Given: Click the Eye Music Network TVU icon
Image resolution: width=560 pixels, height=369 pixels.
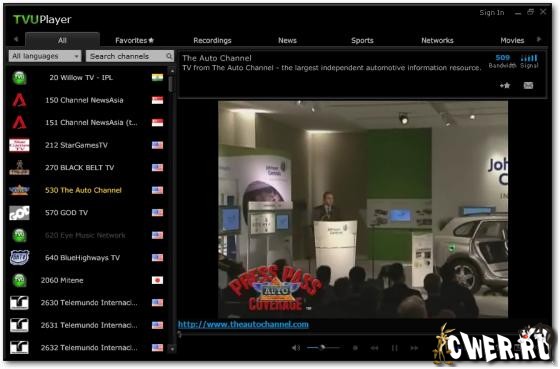Looking at the screenshot, I should pos(19,235).
